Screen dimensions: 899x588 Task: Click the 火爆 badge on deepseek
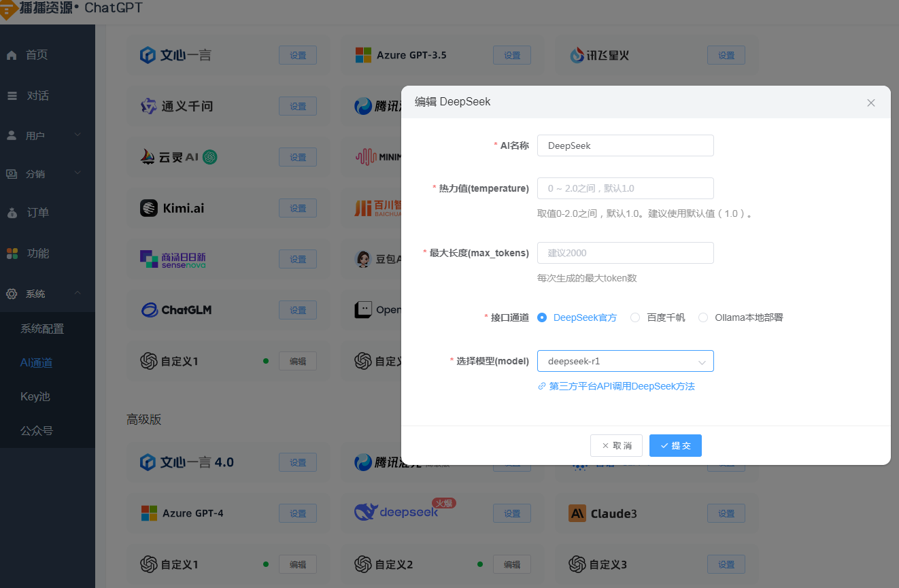click(444, 503)
